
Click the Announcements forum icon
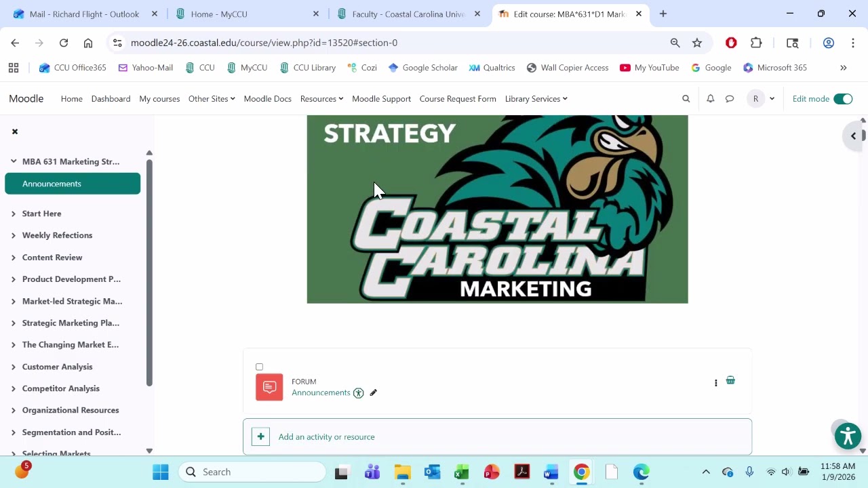[269, 387]
